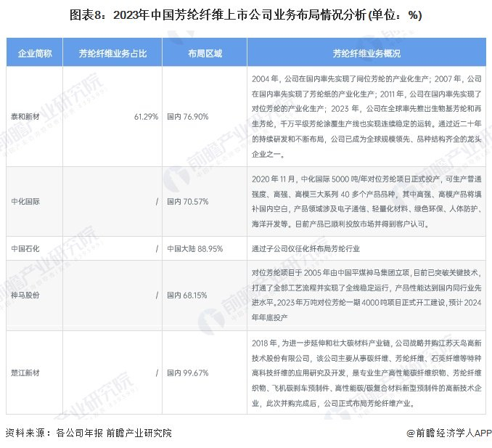
Task: Select the company name '中化国际'
Action: click(x=25, y=202)
